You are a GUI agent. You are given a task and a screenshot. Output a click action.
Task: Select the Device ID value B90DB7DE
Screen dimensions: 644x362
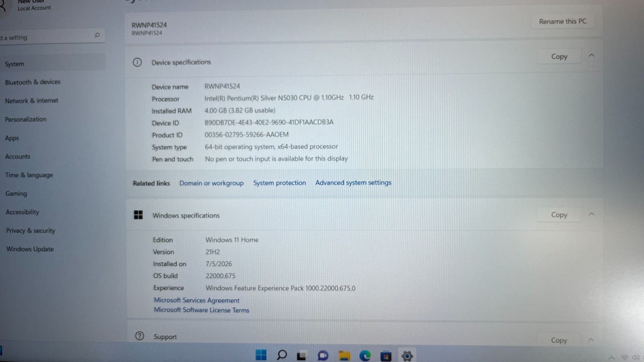tap(269, 122)
